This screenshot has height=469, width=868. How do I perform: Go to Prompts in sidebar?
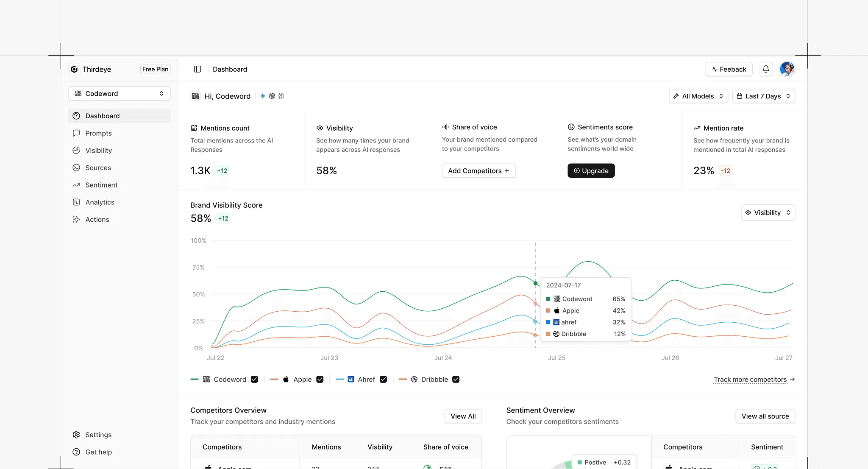(x=98, y=133)
